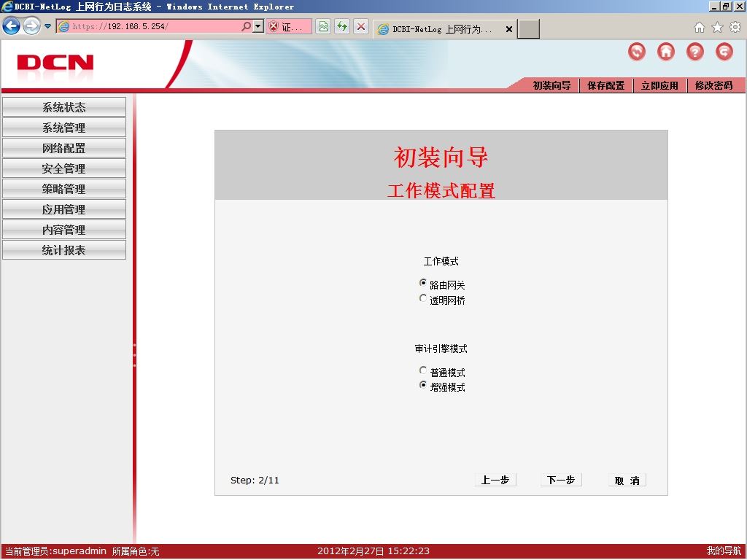Close the DCBI-NetLog browser tab

click(x=508, y=29)
